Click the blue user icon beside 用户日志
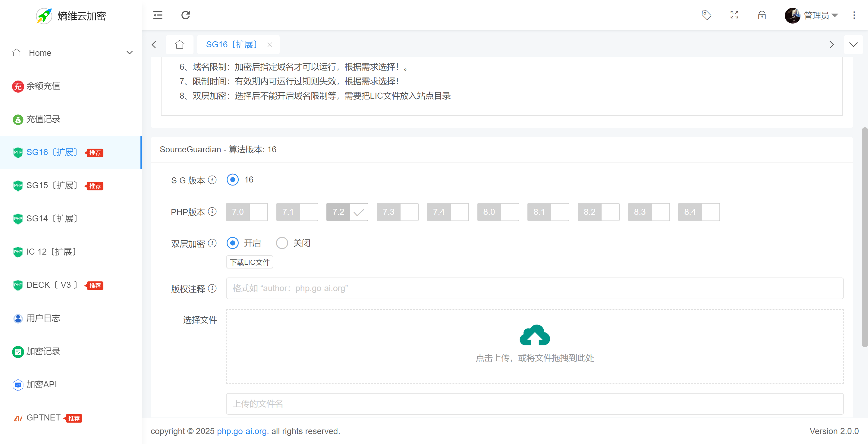The image size is (868, 444). pos(18,318)
